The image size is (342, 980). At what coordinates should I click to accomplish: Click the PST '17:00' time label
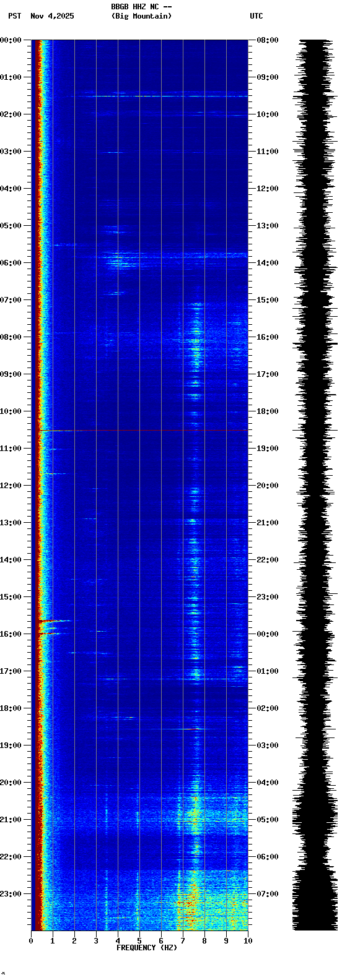click(11, 671)
